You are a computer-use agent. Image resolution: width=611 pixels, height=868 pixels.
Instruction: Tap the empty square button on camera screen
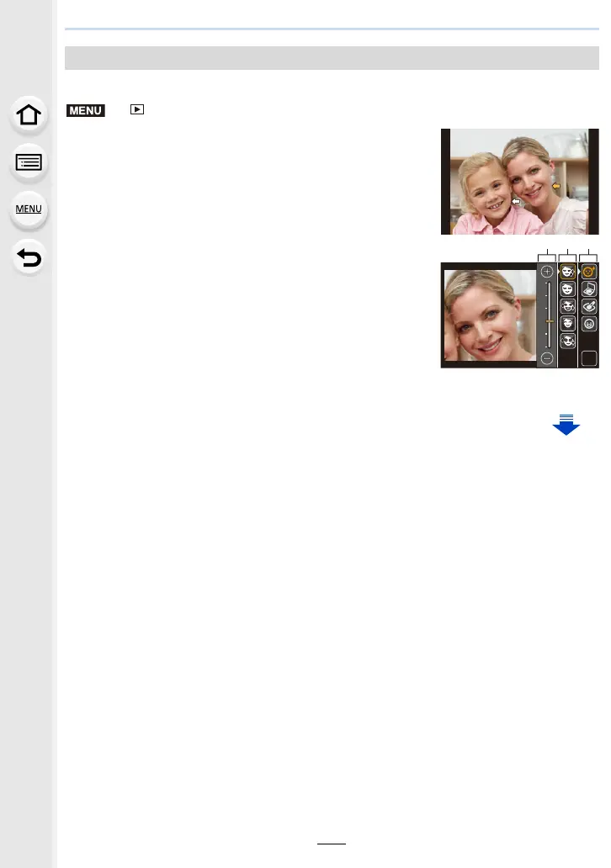point(589,358)
